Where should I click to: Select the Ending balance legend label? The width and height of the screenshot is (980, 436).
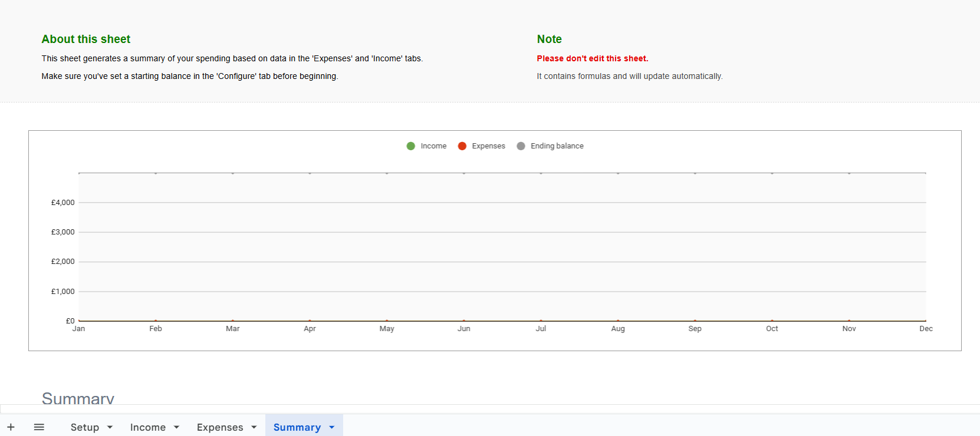point(557,146)
